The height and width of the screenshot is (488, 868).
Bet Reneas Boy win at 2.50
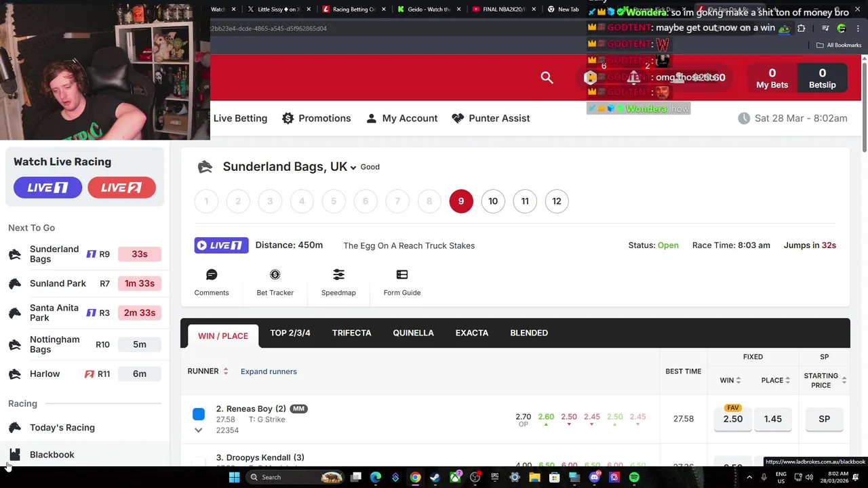point(733,419)
